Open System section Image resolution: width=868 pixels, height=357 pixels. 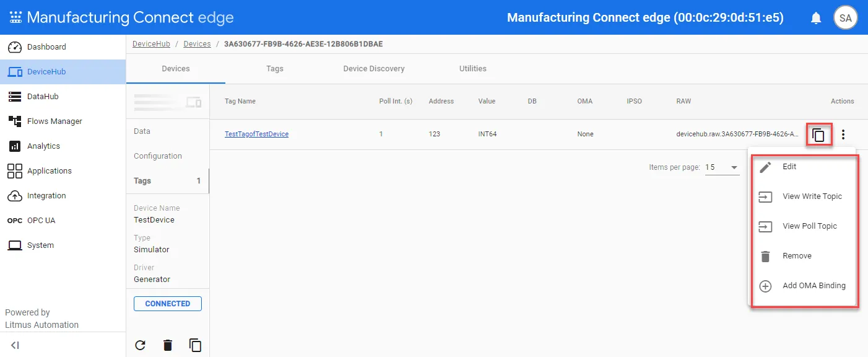(x=63, y=245)
